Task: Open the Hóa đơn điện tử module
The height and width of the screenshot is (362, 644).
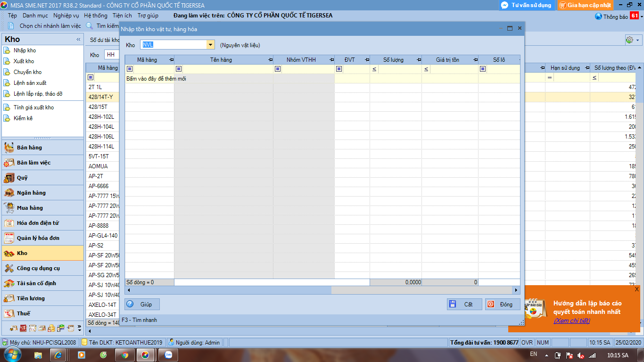Action: 37,223
